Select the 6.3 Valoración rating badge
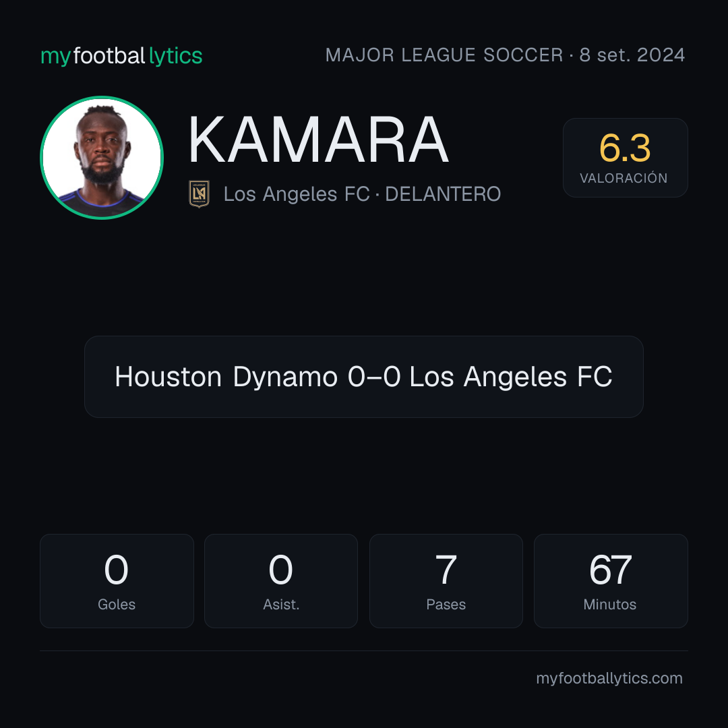The image size is (728, 728). (x=625, y=157)
